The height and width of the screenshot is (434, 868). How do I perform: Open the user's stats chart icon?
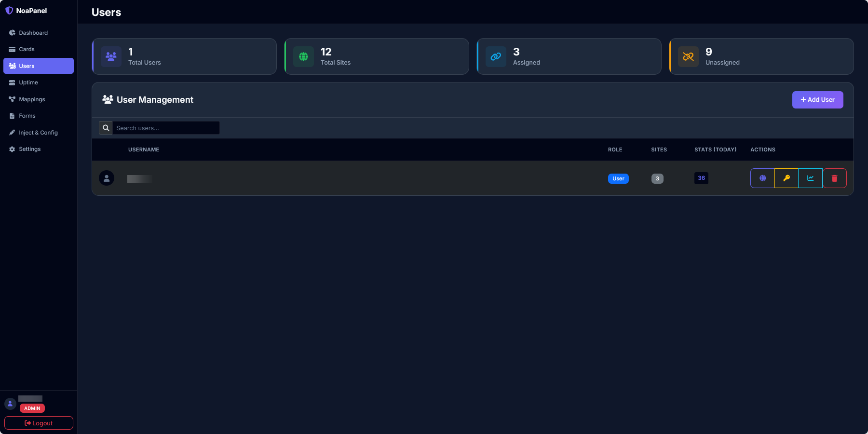811,178
